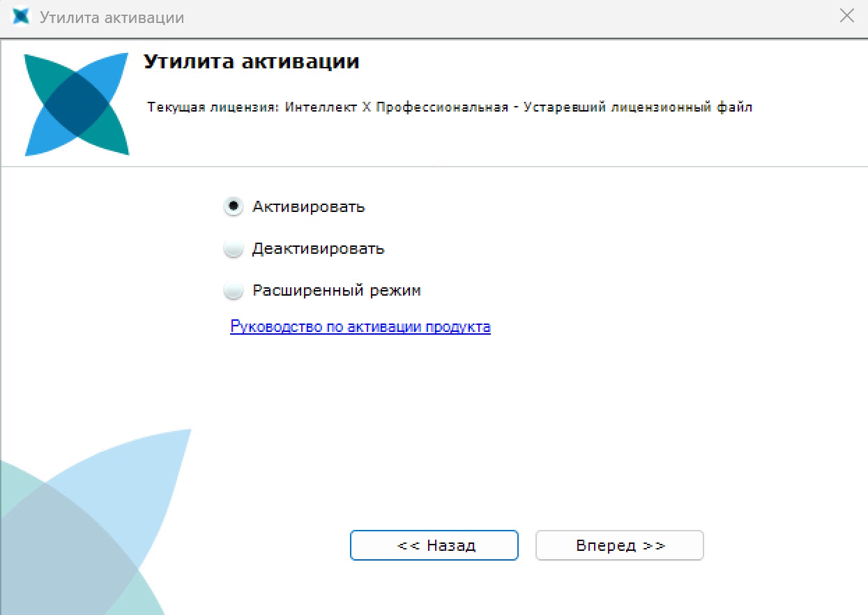This screenshot has width=868, height=615.
Task: Click the Устаревший лицензионный файл status text
Action: coord(639,108)
